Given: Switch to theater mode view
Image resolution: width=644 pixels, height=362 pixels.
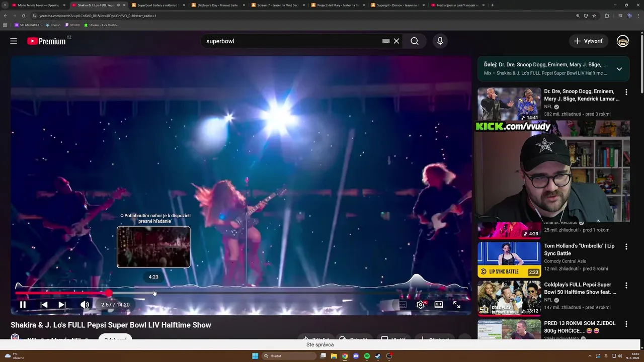Looking at the screenshot, I should click(439, 305).
